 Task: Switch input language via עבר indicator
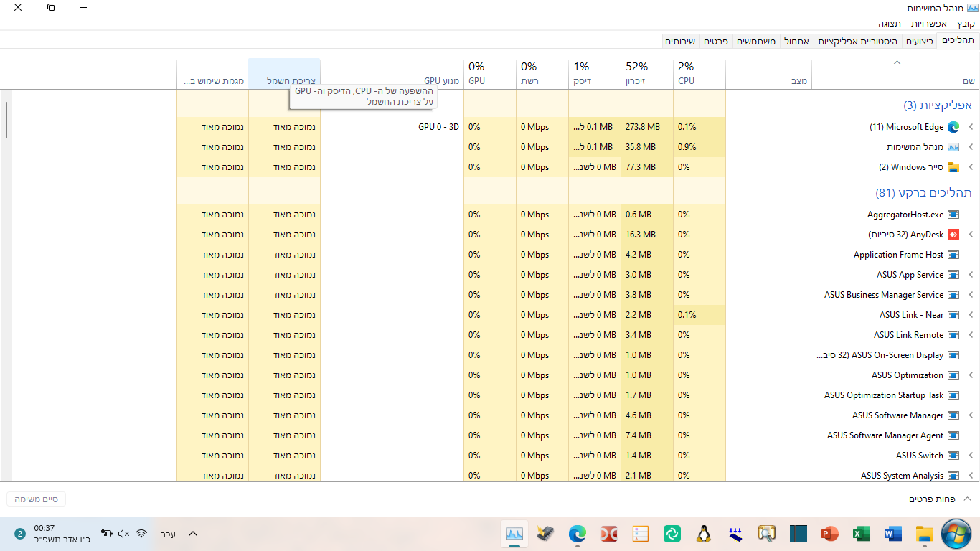coord(168,534)
